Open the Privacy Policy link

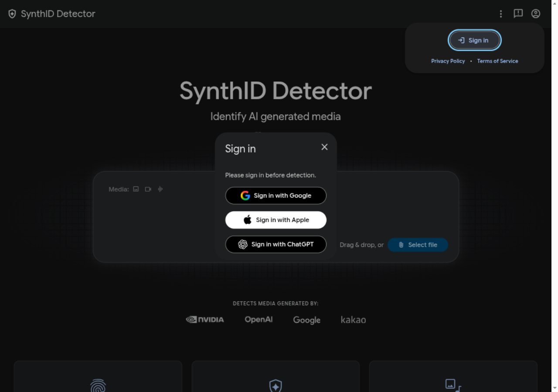point(448,61)
